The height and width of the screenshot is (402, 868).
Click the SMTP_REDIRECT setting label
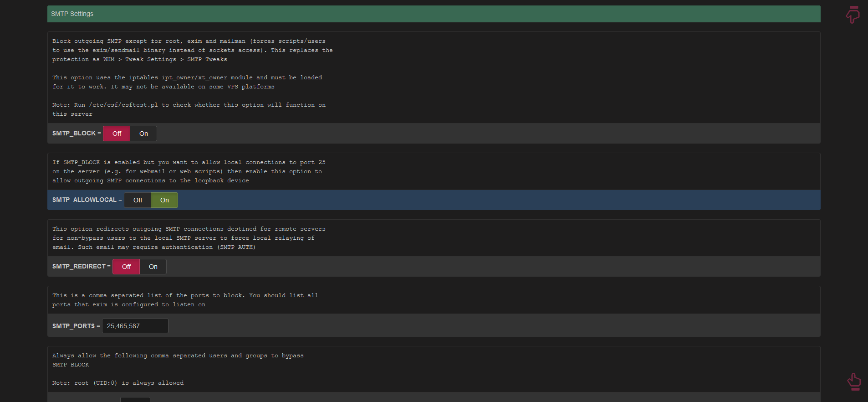(79, 266)
